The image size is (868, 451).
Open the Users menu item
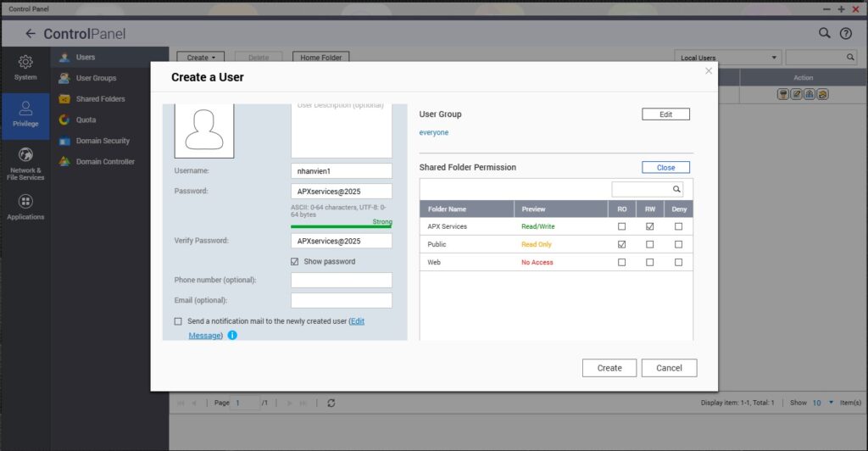[109, 57]
